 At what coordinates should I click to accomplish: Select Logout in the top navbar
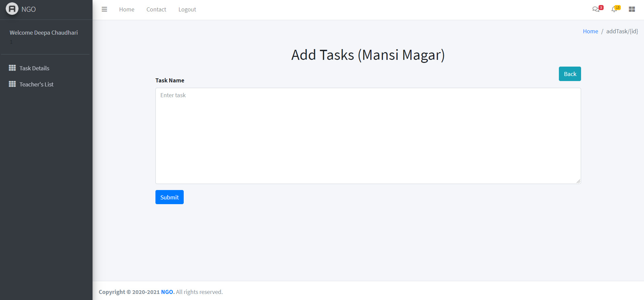click(x=187, y=9)
